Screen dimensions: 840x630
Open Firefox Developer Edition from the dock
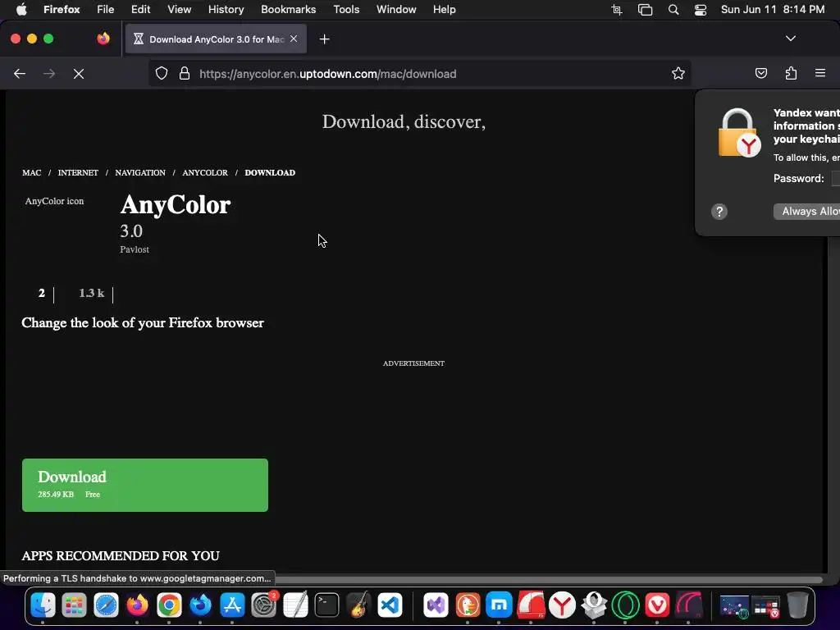[x=201, y=605]
